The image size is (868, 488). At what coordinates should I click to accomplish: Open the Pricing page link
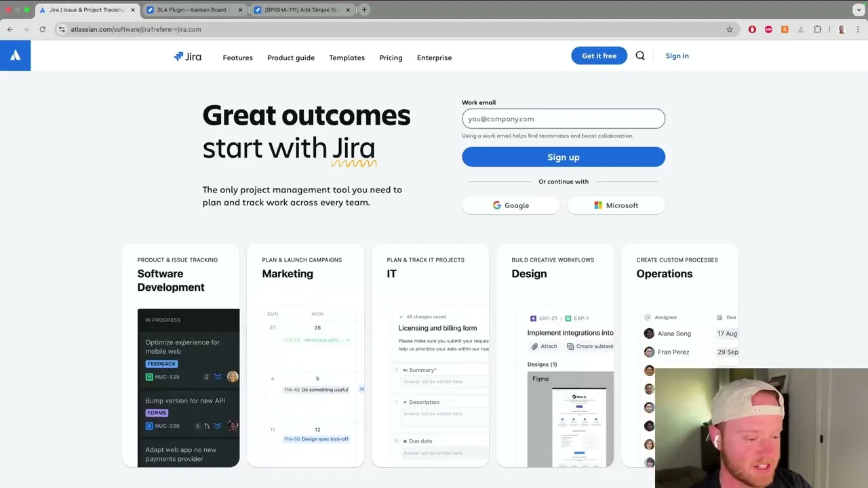click(x=391, y=58)
